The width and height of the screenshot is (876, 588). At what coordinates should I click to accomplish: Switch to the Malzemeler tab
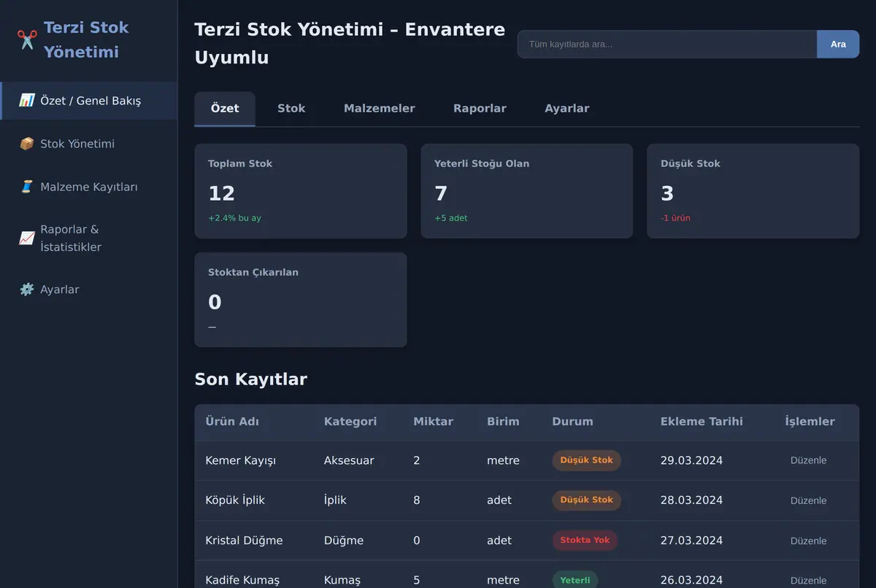(380, 109)
